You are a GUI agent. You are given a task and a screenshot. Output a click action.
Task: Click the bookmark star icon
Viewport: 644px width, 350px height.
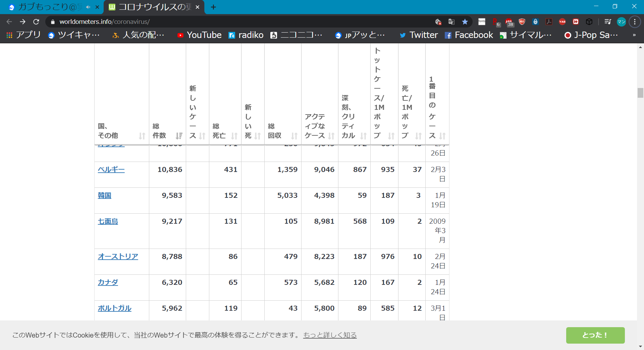click(465, 22)
